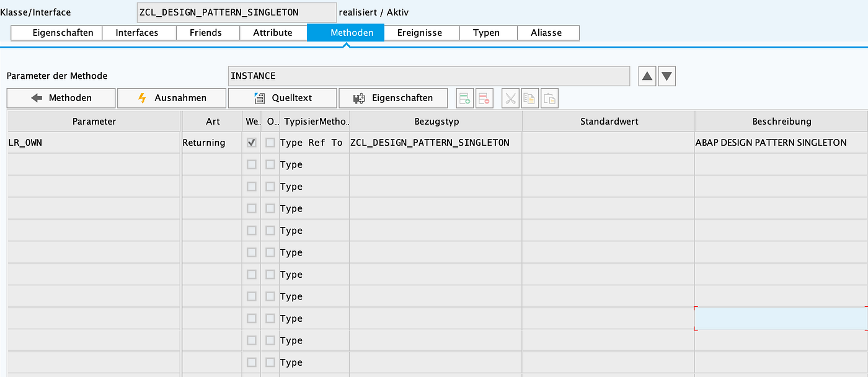The width and height of the screenshot is (868, 377).
Task: Go back using the Methoden button
Action: (x=61, y=97)
